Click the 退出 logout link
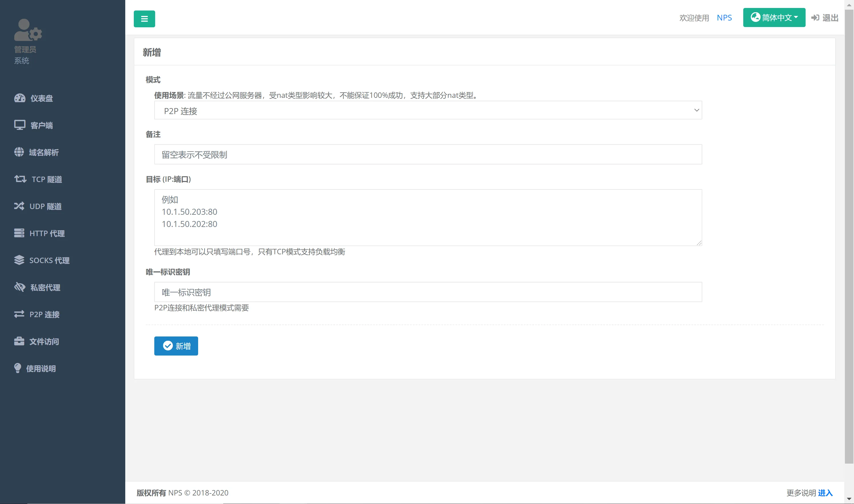Screen dimensions: 854x504 (x=825, y=18)
